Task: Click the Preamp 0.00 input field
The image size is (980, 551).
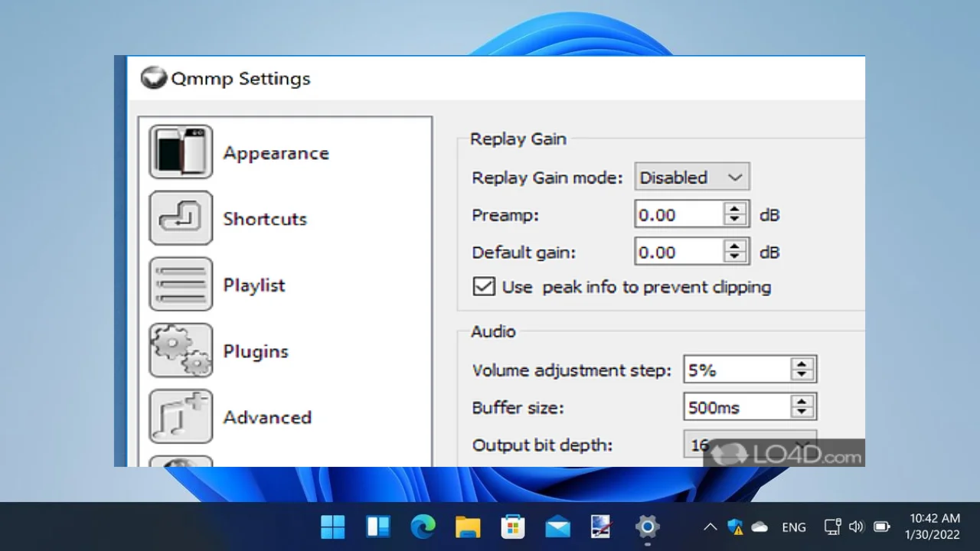Action: 679,215
